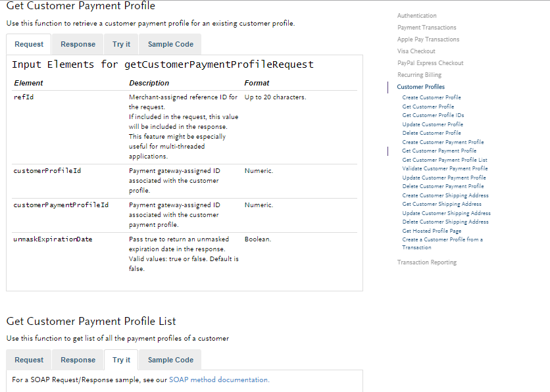Viewport: 550px width, 392px height.
Task: Select the Response tab in the lower section
Action: [x=77, y=360]
